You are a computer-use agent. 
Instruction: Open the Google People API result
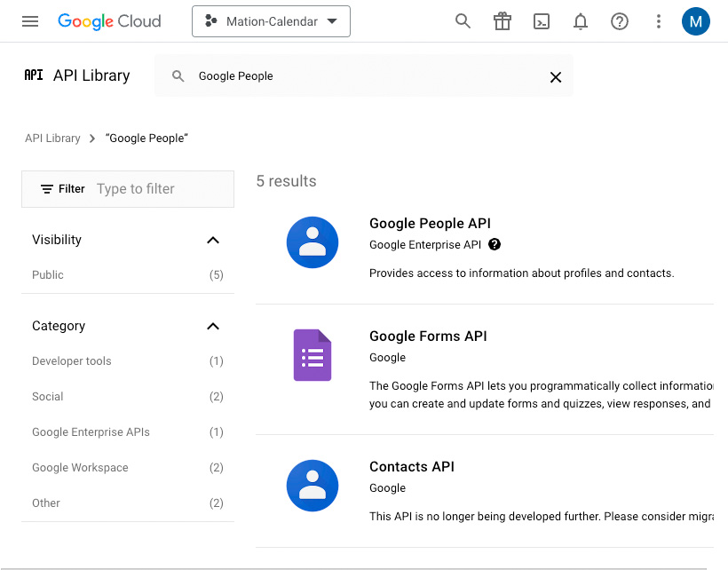click(430, 223)
